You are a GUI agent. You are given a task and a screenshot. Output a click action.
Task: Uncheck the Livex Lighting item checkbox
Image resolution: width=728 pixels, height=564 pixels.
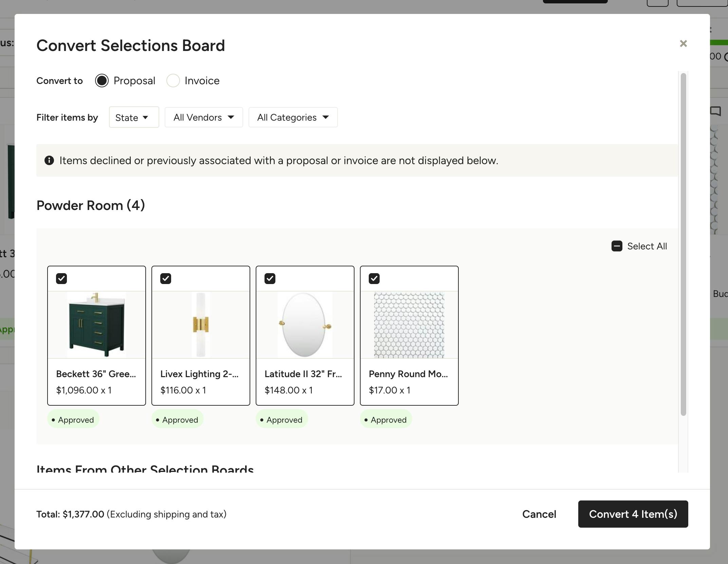tap(166, 279)
